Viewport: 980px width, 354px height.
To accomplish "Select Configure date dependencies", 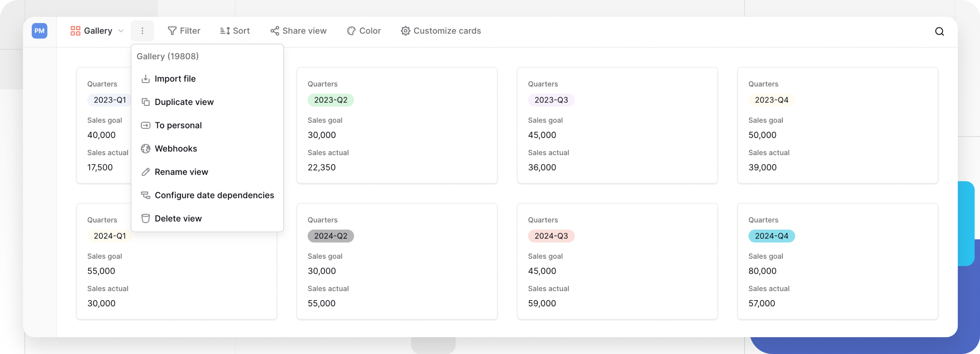I will click(x=214, y=195).
